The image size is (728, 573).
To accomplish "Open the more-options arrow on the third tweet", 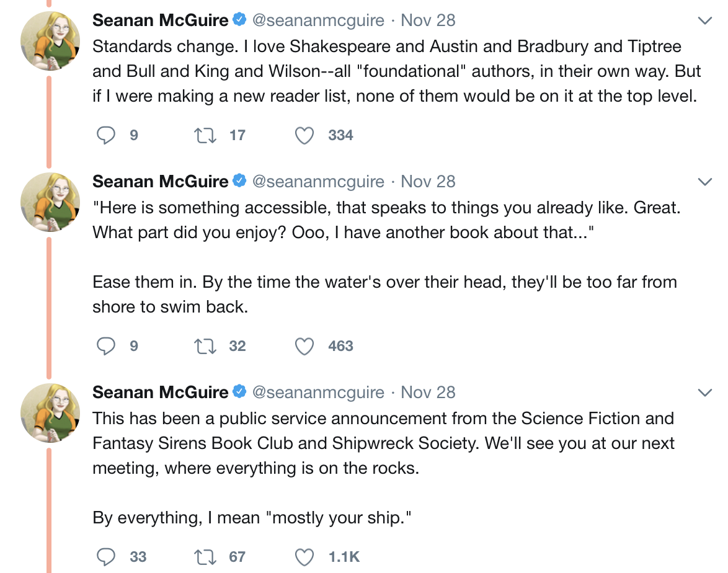I will pyautogui.click(x=704, y=393).
